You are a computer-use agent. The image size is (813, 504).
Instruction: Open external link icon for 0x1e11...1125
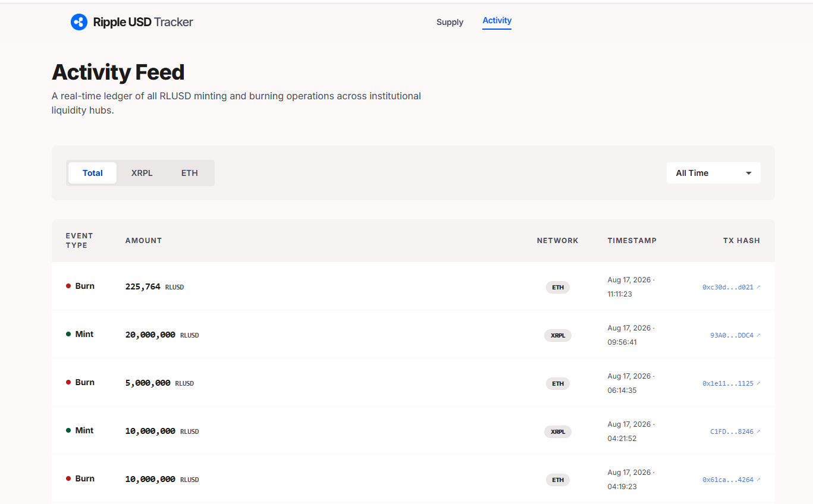tap(758, 383)
